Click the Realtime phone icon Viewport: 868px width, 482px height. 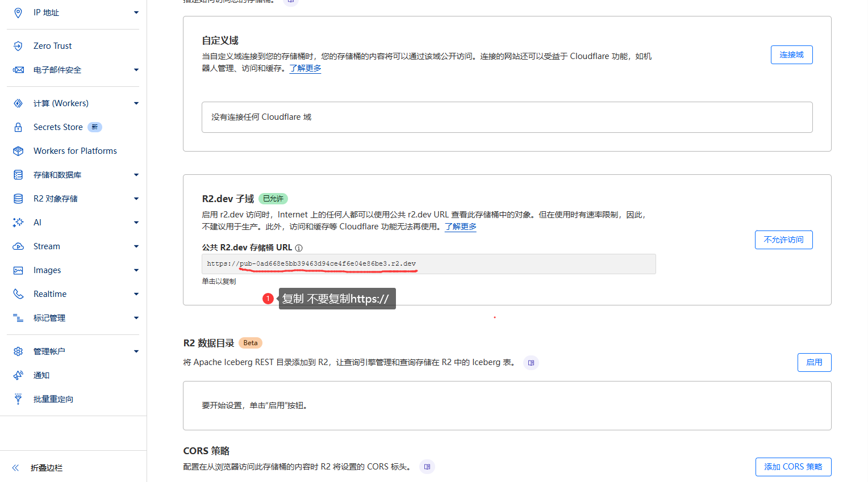coord(18,294)
